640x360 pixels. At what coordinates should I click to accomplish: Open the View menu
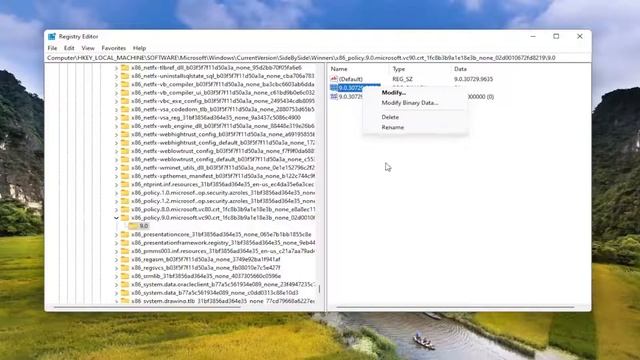88,48
